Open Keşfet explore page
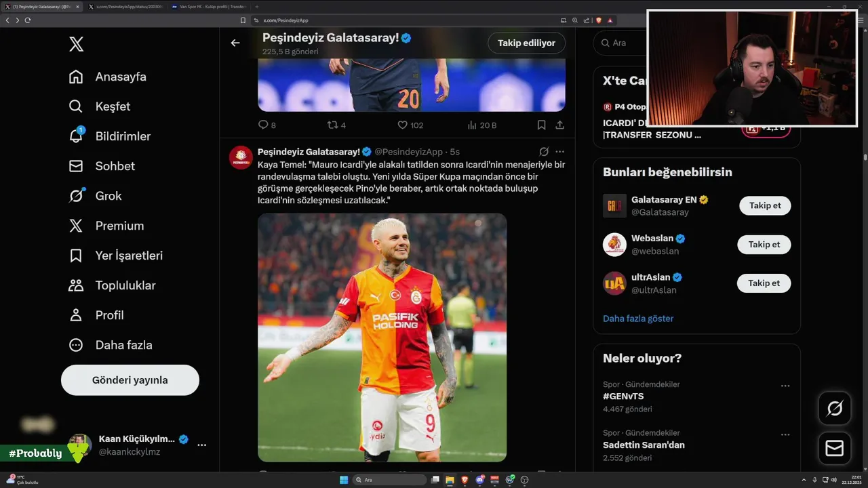The width and height of the screenshot is (868, 488). pos(100,106)
